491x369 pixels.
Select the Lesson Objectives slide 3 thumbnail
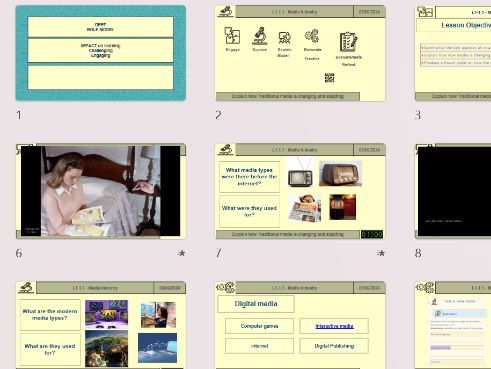[x=453, y=53]
